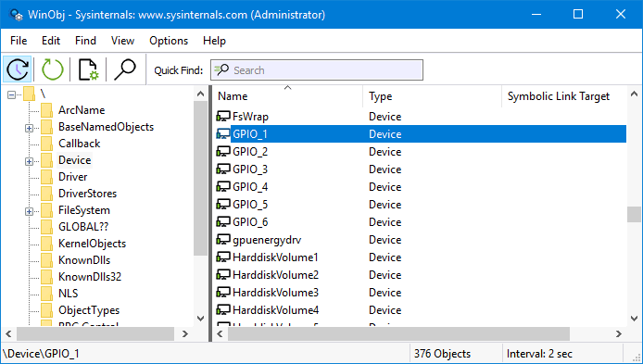This screenshot has width=643, height=364.
Task: Sort by the Type column header
Action: click(x=433, y=96)
